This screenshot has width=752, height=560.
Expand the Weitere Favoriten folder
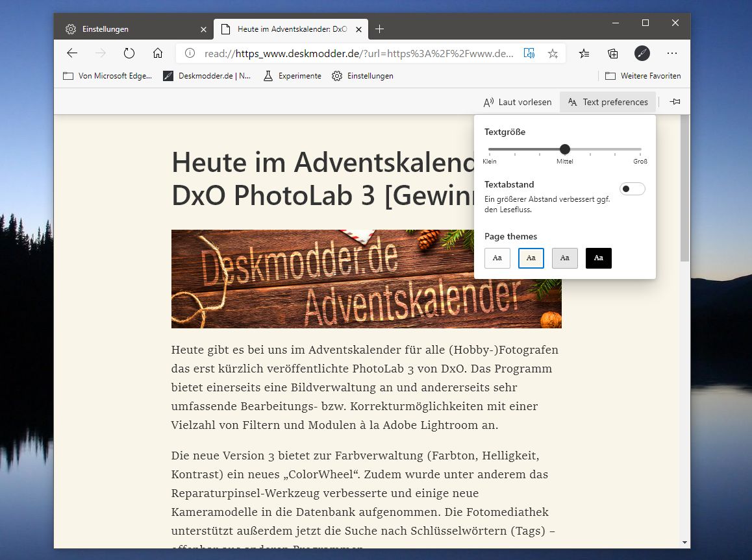pos(643,76)
